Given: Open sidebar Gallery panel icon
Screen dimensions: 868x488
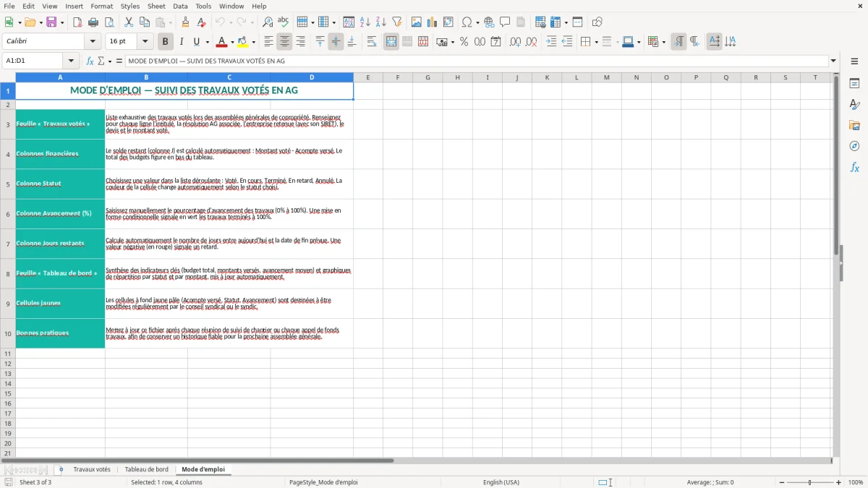Looking at the screenshot, I should point(854,126).
